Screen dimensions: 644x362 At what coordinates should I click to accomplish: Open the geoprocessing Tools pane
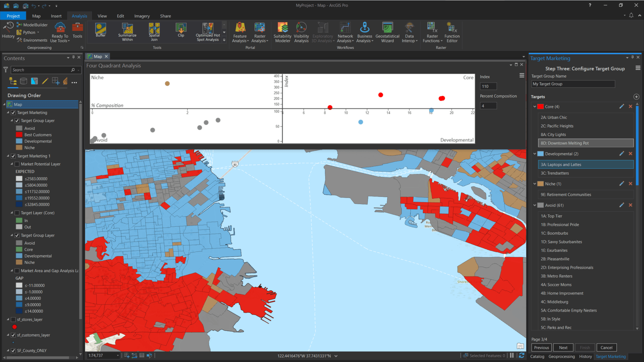(77, 30)
